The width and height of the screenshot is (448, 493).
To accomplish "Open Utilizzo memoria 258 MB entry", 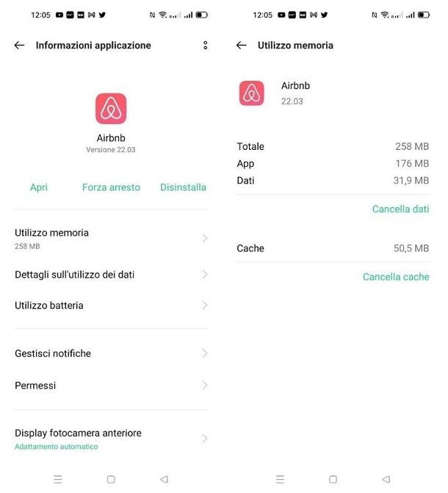I will pos(111,239).
